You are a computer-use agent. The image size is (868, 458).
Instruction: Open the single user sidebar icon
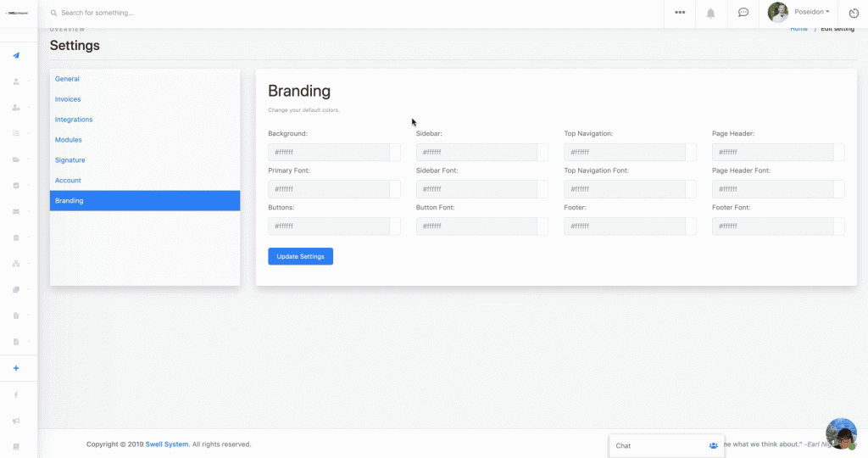pos(16,81)
